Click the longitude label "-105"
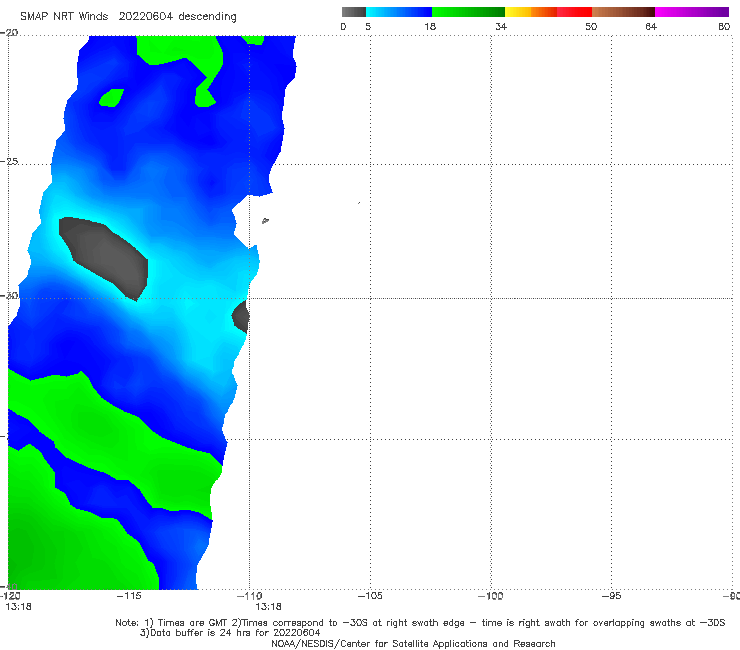740x650 pixels. pyautogui.click(x=370, y=596)
